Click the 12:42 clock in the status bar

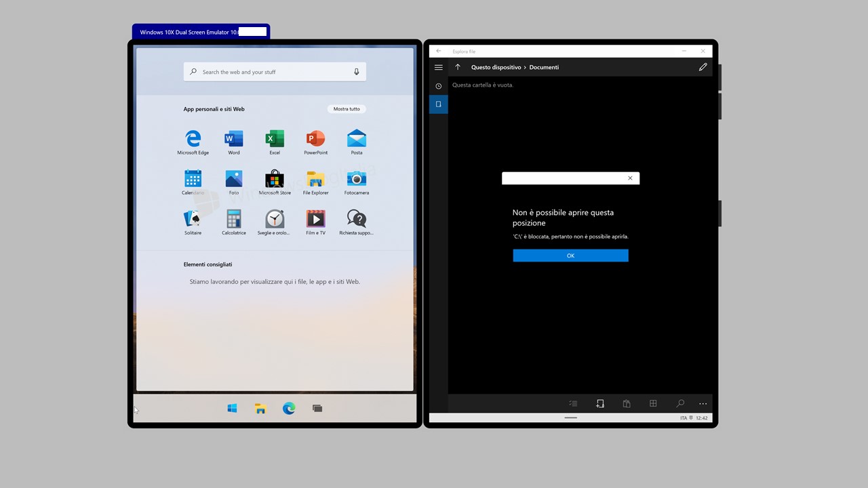(702, 418)
